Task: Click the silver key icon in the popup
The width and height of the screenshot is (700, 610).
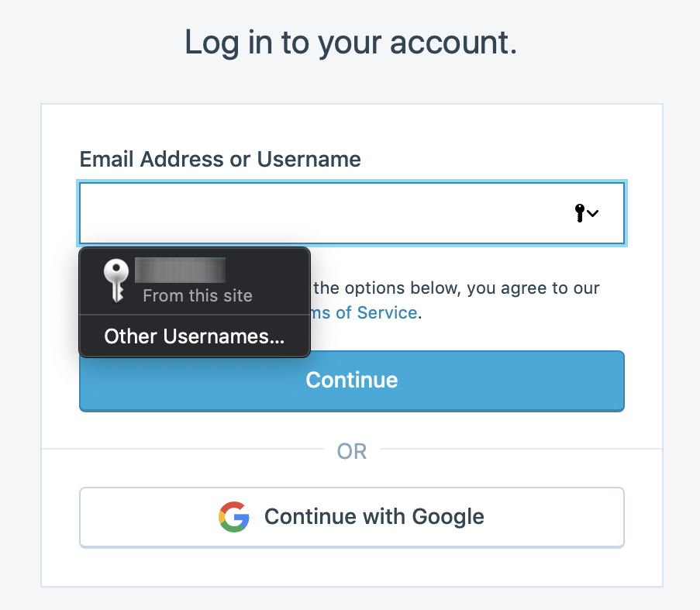Action: click(116, 281)
